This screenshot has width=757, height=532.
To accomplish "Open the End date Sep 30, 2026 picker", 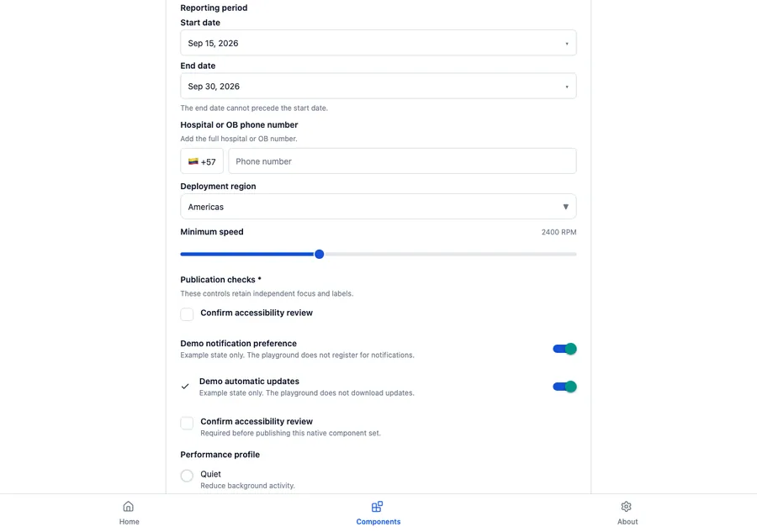I will click(378, 86).
